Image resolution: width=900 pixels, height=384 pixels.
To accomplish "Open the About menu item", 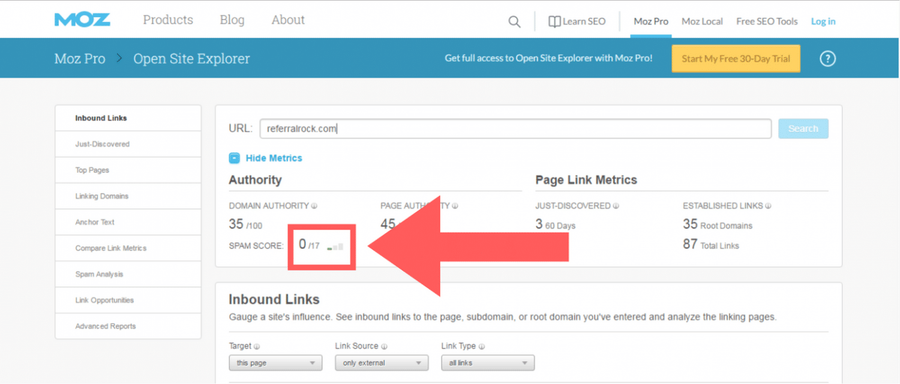I will [288, 20].
